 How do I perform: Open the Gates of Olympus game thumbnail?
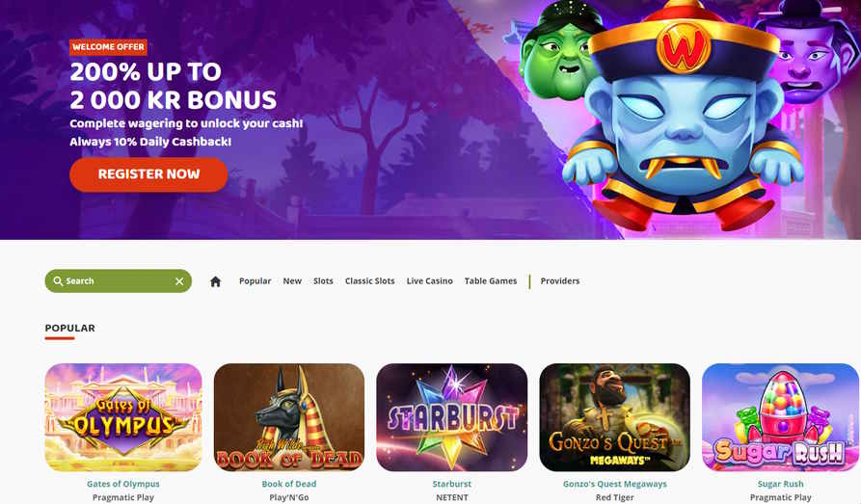pos(123,417)
